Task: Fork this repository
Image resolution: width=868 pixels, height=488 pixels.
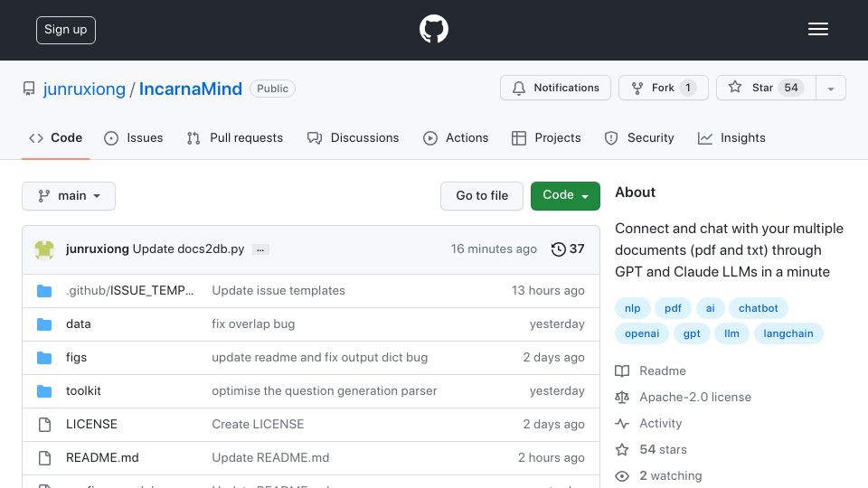Action: (x=663, y=88)
